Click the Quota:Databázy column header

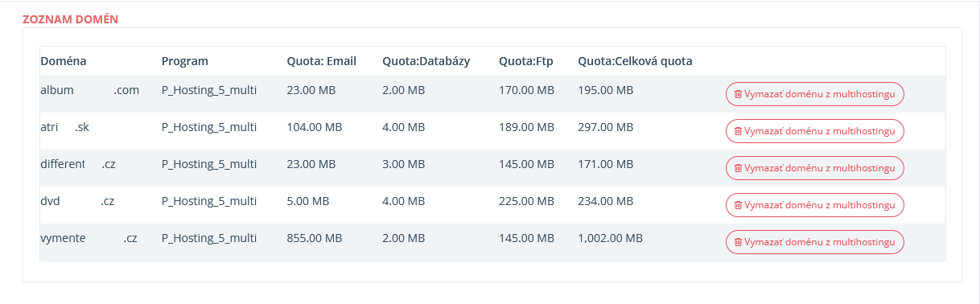tap(426, 61)
